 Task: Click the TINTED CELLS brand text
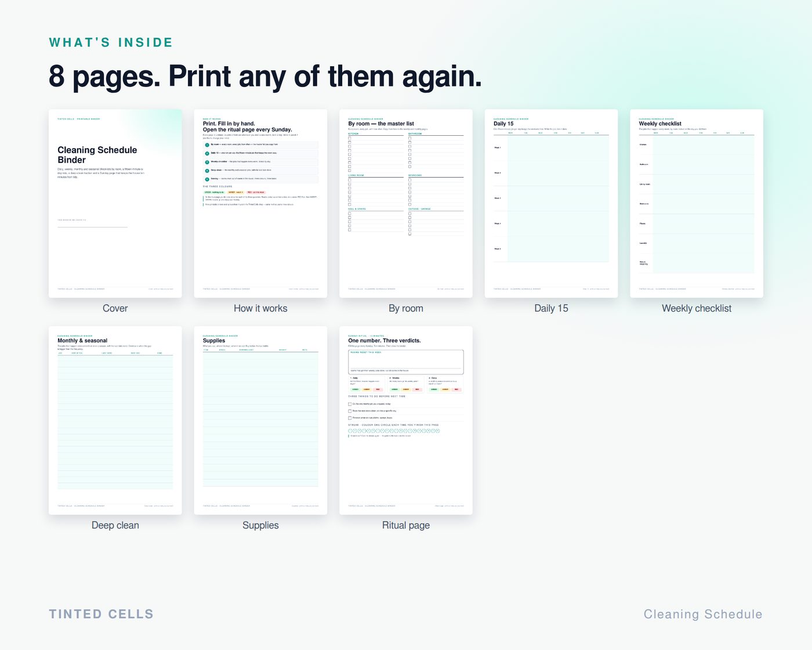(101, 614)
